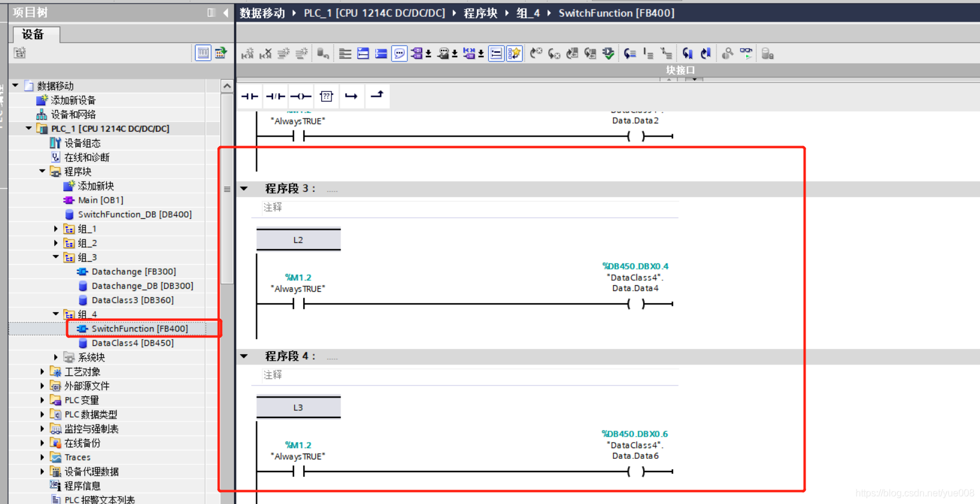Screen dimensions: 980x504
Task: Expand the PLC 变量 node
Action: [42, 400]
